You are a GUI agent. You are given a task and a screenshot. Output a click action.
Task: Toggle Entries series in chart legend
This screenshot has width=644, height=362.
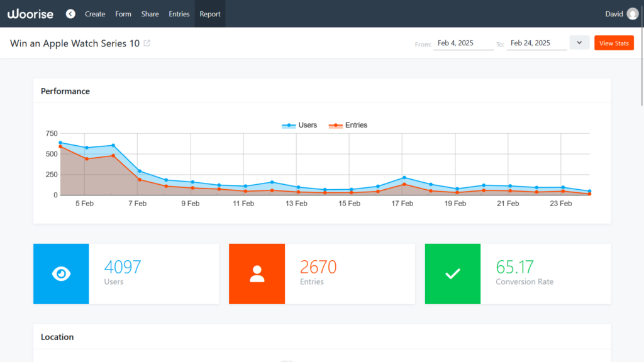pos(348,125)
